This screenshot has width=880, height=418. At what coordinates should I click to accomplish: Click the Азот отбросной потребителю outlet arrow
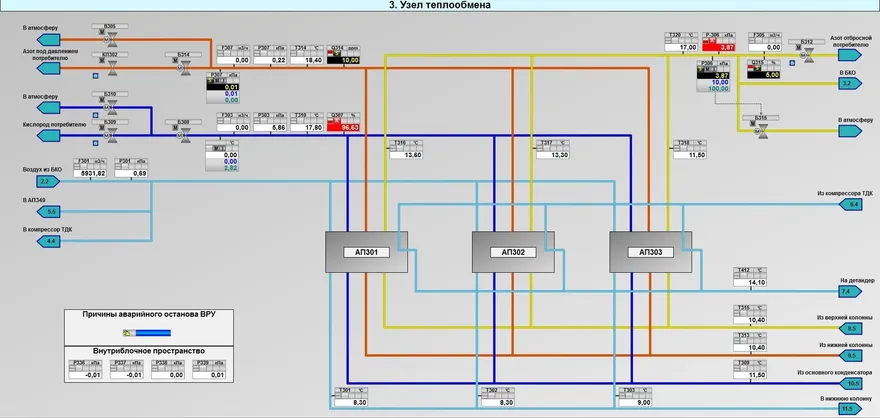pos(850,54)
